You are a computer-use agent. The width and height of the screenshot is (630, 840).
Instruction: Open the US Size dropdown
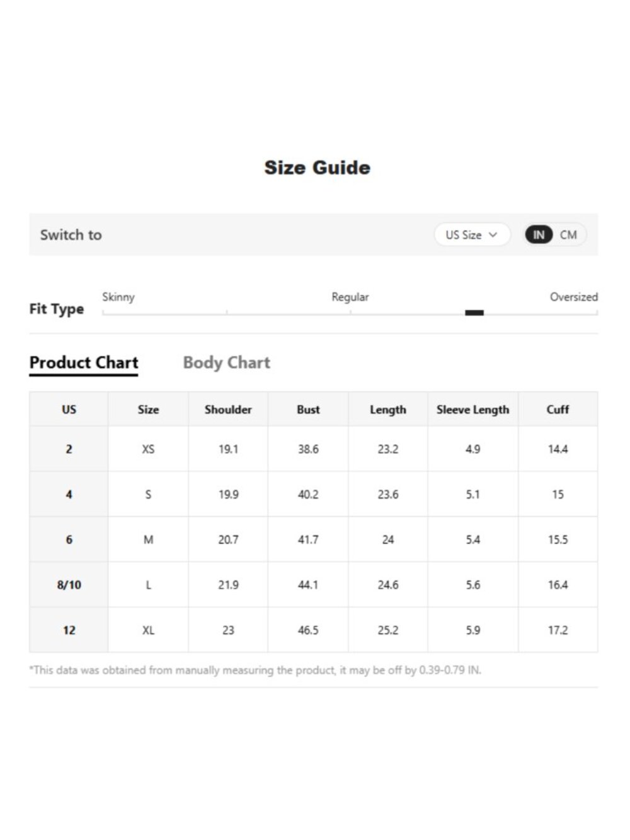coord(472,235)
